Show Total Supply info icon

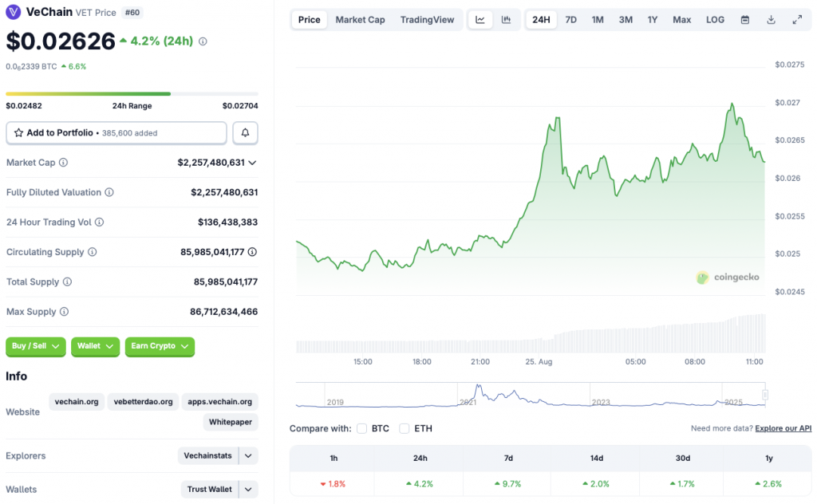click(67, 282)
